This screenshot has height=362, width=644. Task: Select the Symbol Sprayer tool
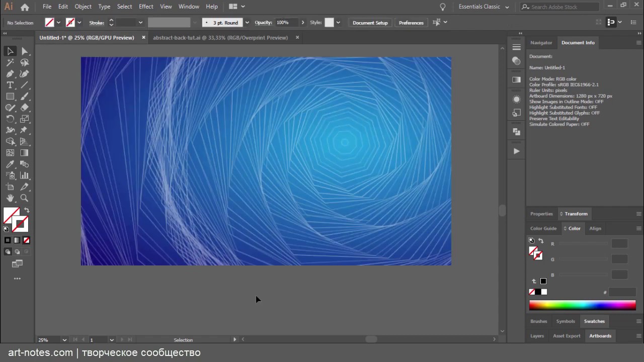[x=10, y=175]
